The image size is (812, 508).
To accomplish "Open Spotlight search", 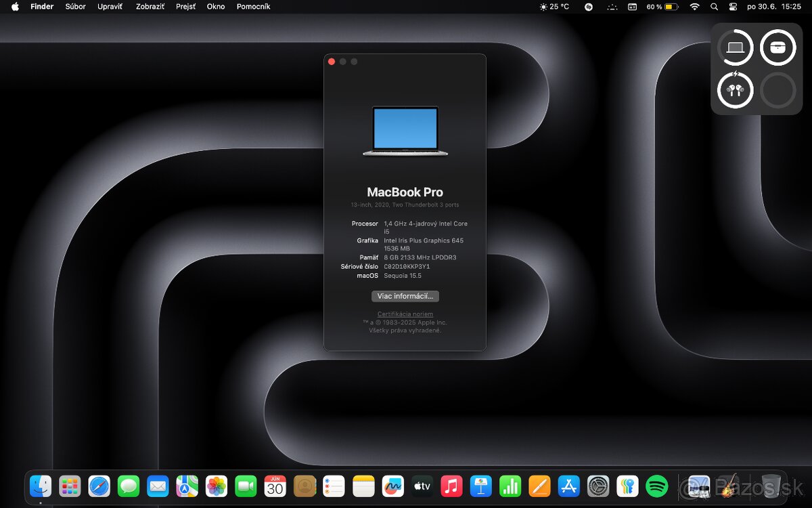I will coord(715,7).
